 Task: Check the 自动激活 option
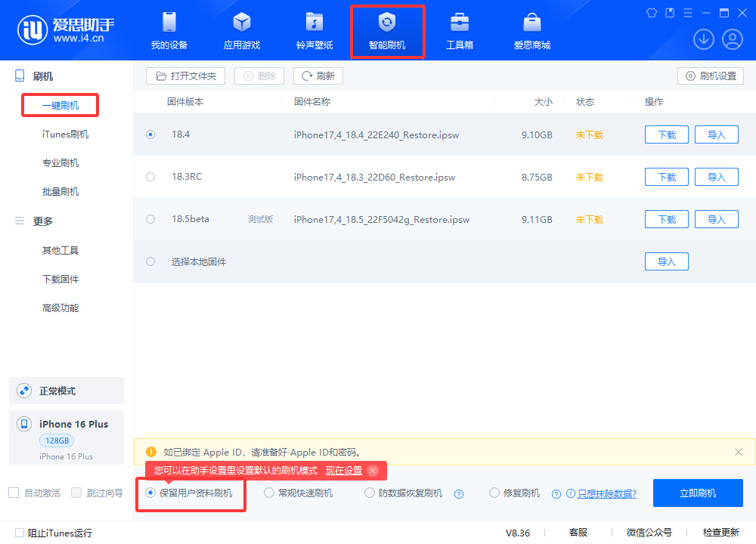12,492
